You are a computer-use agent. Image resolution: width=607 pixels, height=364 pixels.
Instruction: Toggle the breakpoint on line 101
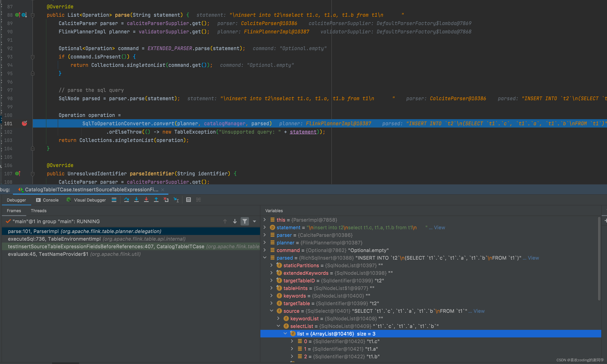pyautogui.click(x=24, y=123)
